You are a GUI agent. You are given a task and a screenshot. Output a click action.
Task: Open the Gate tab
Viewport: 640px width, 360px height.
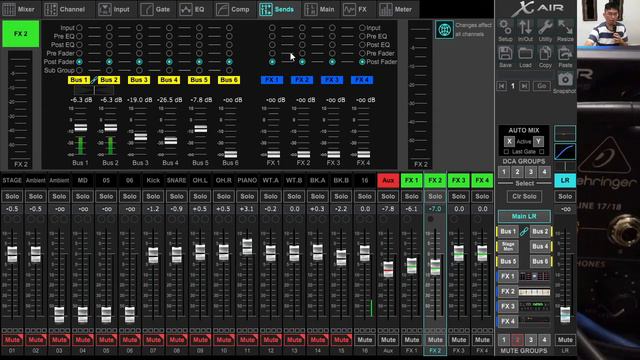[x=156, y=9]
